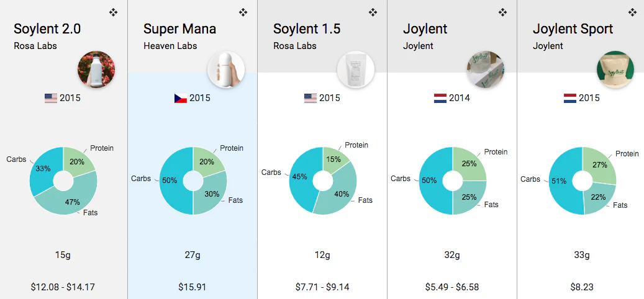Click the Joylent product photo

[486, 69]
